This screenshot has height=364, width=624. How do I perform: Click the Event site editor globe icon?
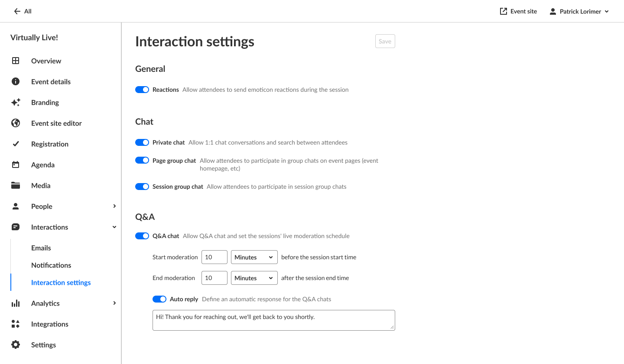point(16,123)
